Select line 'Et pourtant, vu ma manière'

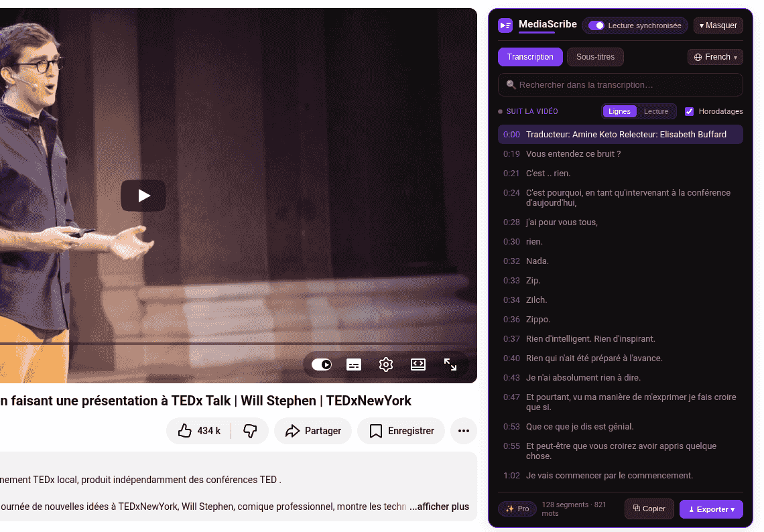coord(621,403)
